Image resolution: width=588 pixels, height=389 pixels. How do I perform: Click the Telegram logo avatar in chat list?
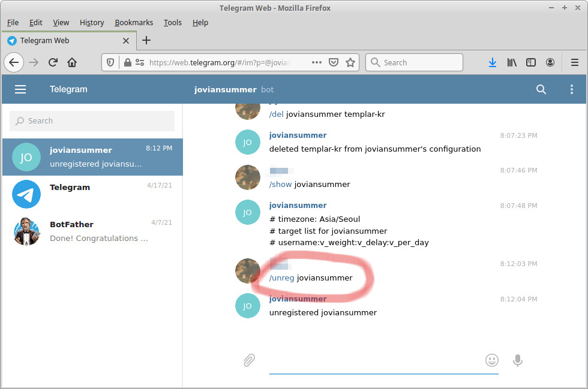26,194
